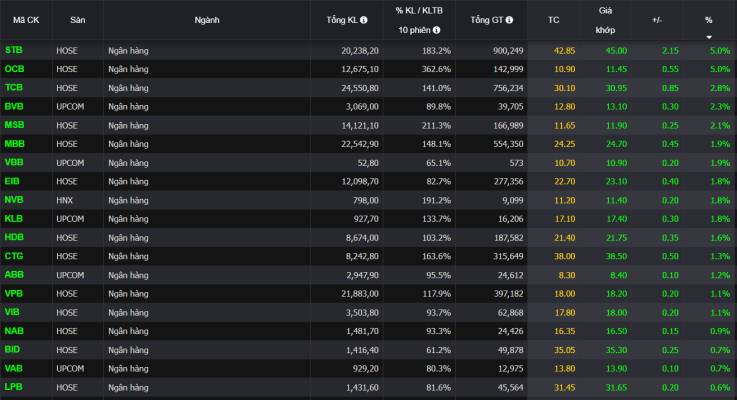
Task: Click VIB total value 62,868
Action: click(510, 313)
